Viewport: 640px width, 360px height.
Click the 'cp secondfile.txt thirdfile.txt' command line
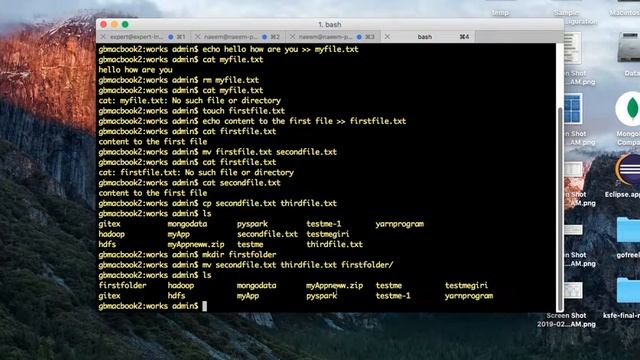(x=218, y=203)
